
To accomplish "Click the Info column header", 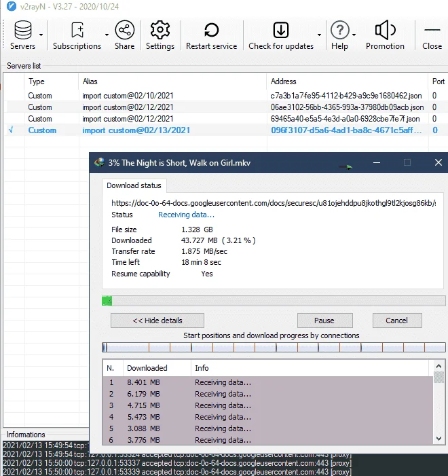I will [x=310, y=368].
